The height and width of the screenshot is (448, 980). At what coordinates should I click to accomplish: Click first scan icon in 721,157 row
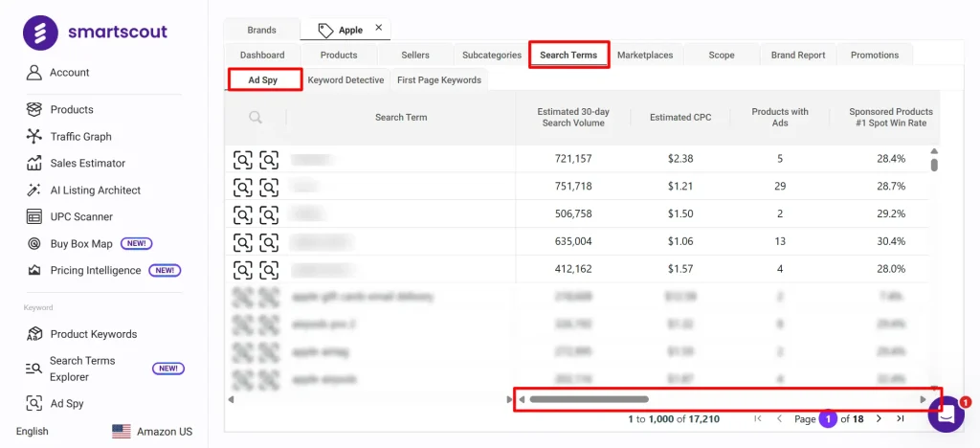[242, 159]
